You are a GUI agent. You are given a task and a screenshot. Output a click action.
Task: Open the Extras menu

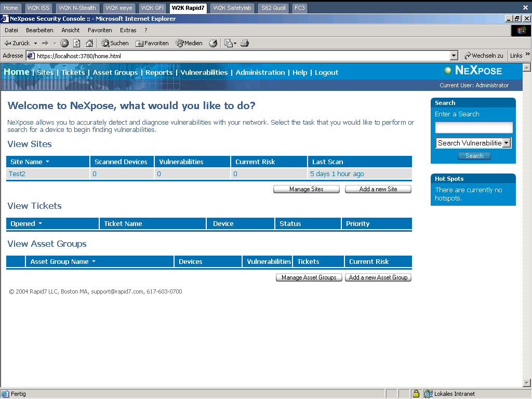(128, 30)
